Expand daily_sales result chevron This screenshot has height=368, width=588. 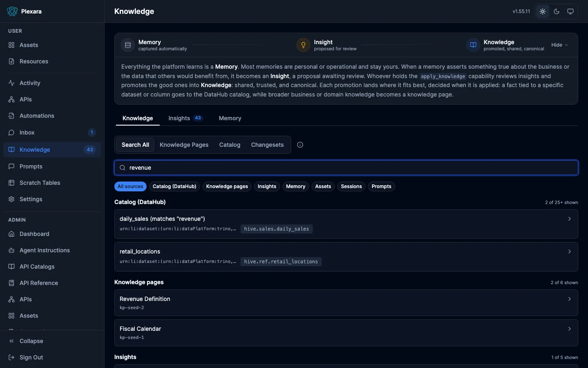coord(570,219)
